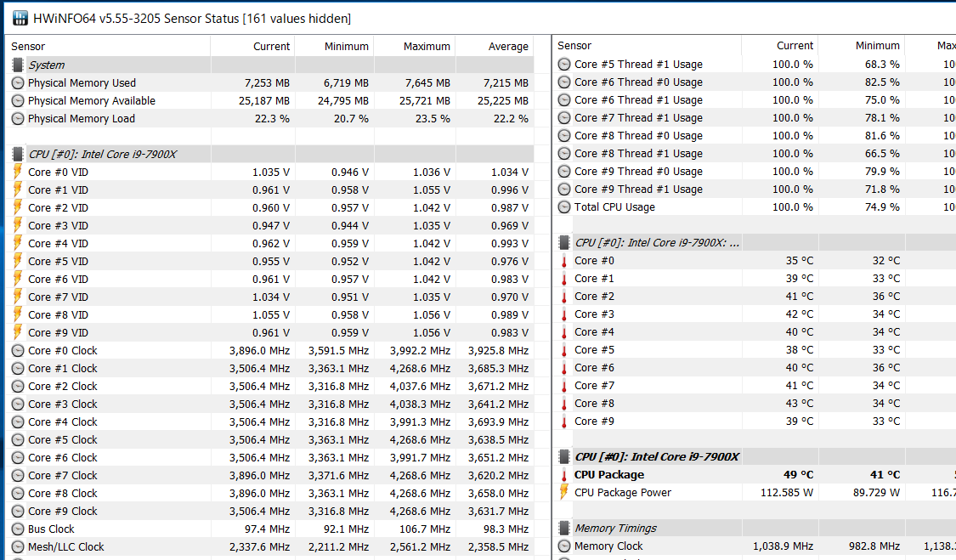Click the clock icon beside Physical Memory Used

[18, 83]
